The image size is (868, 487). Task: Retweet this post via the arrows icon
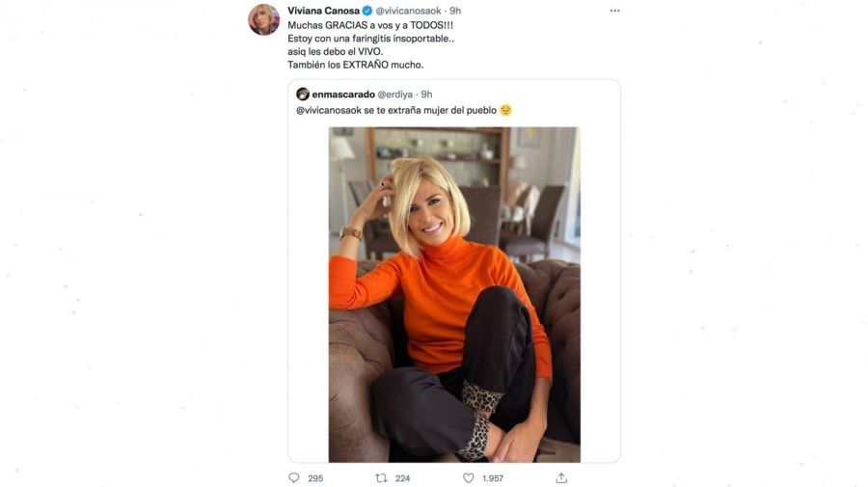coord(381,477)
